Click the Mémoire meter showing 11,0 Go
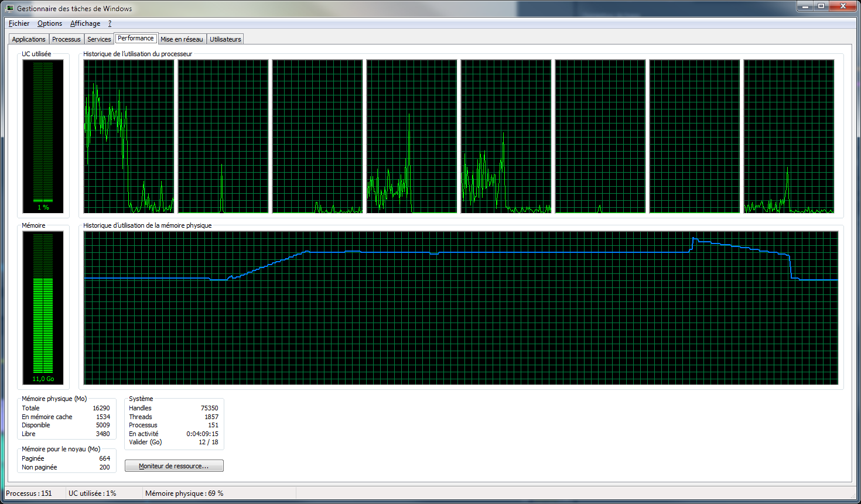 coord(43,308)
